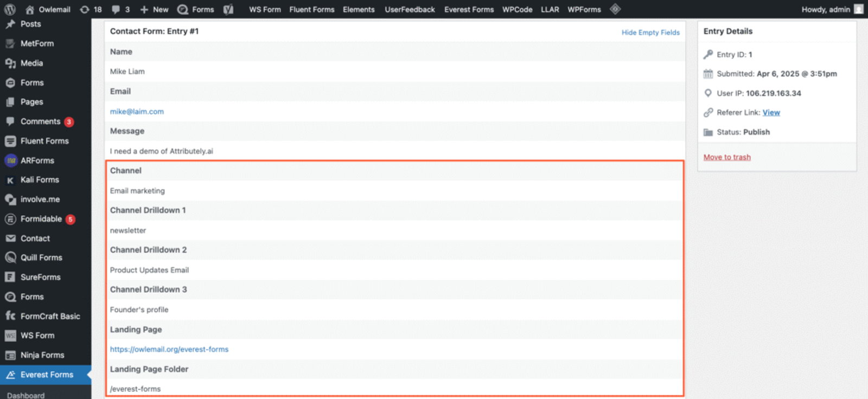Click the Comments bubble icon in sidebar
The height and width of the screenshot is (399, 868).
10,121
